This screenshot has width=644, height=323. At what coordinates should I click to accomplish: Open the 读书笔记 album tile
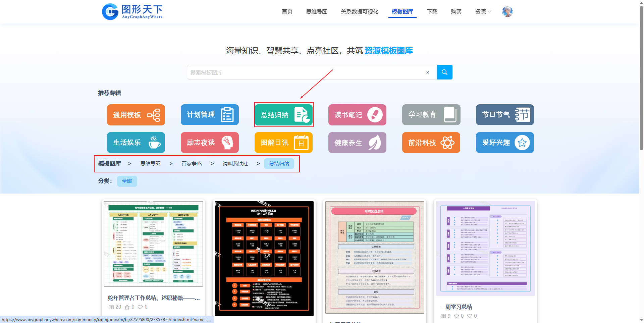pyautogui.click(x=357, y=115)
